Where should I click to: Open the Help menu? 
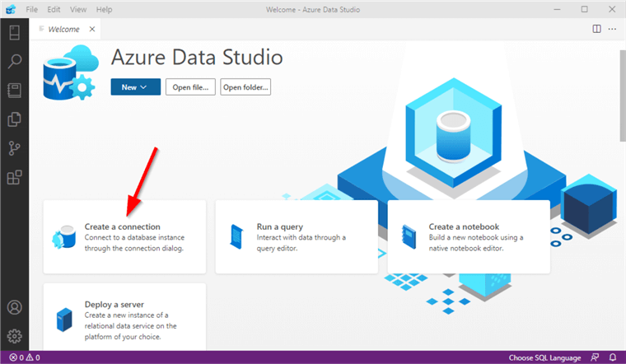point(104,9)
